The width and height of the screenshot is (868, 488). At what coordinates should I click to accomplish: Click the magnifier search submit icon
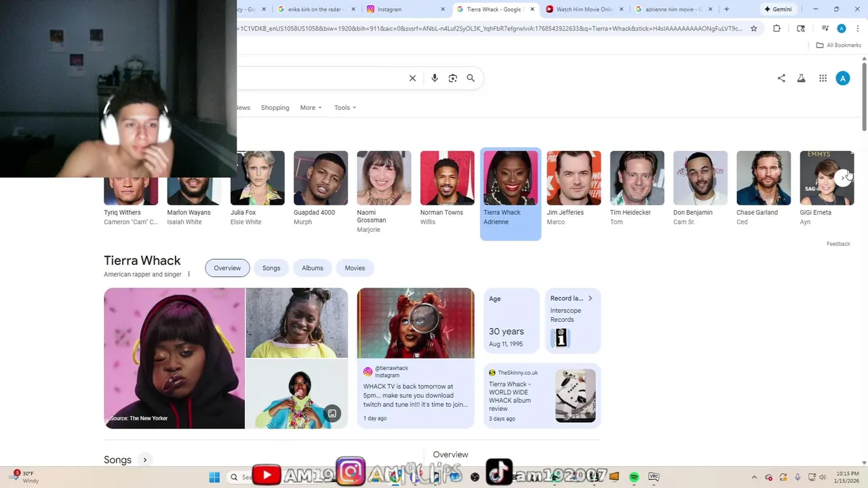pos(471,78)
